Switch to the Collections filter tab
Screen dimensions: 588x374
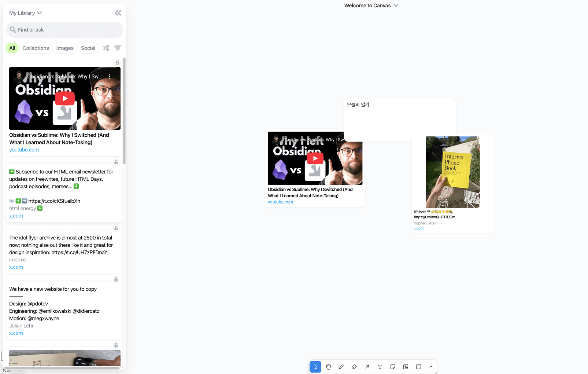(36, 48)
